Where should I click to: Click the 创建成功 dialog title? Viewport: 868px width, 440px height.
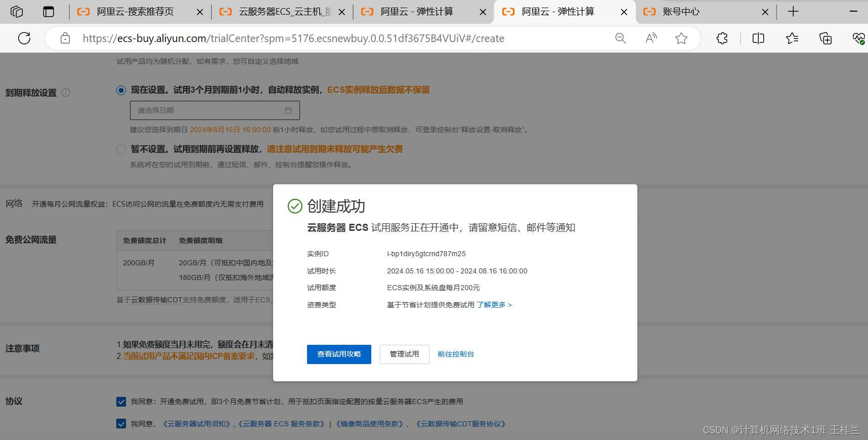pos(336,206)
